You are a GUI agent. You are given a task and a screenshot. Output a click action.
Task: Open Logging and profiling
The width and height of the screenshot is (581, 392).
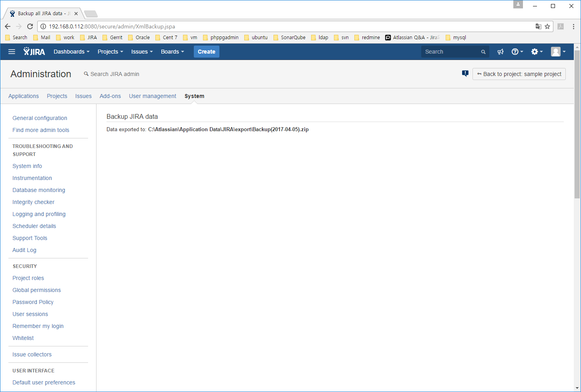point(39,214)
